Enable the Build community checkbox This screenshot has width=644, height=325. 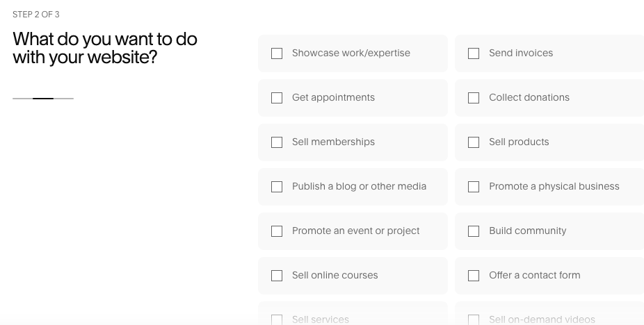[474, 231]
